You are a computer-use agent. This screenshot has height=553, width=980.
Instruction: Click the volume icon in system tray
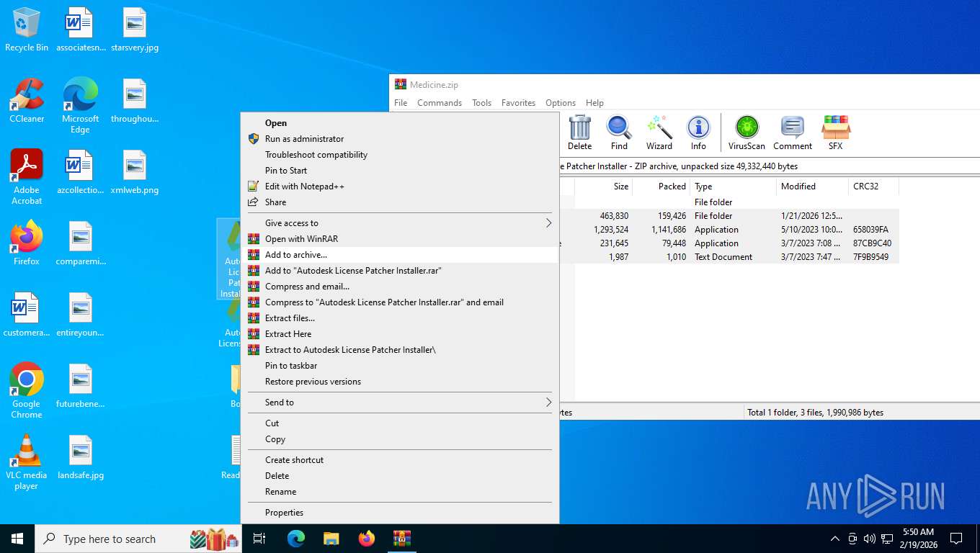tap(870, 539)
